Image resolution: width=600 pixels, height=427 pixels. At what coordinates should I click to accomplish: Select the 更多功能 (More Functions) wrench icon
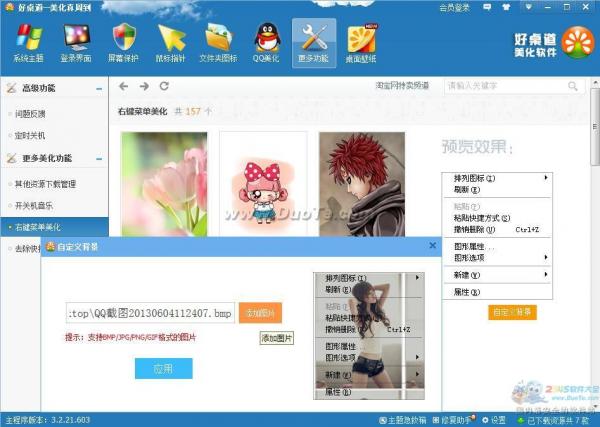(x=314, y=43)
